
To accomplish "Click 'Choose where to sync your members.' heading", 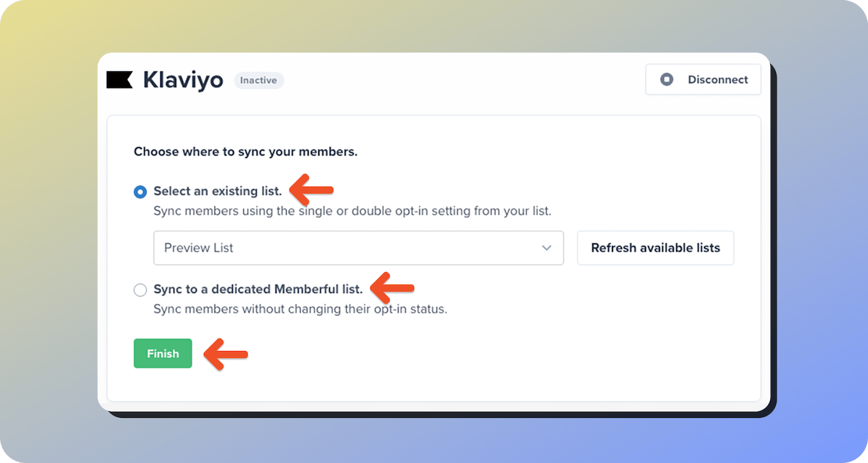I will (245, 152).
